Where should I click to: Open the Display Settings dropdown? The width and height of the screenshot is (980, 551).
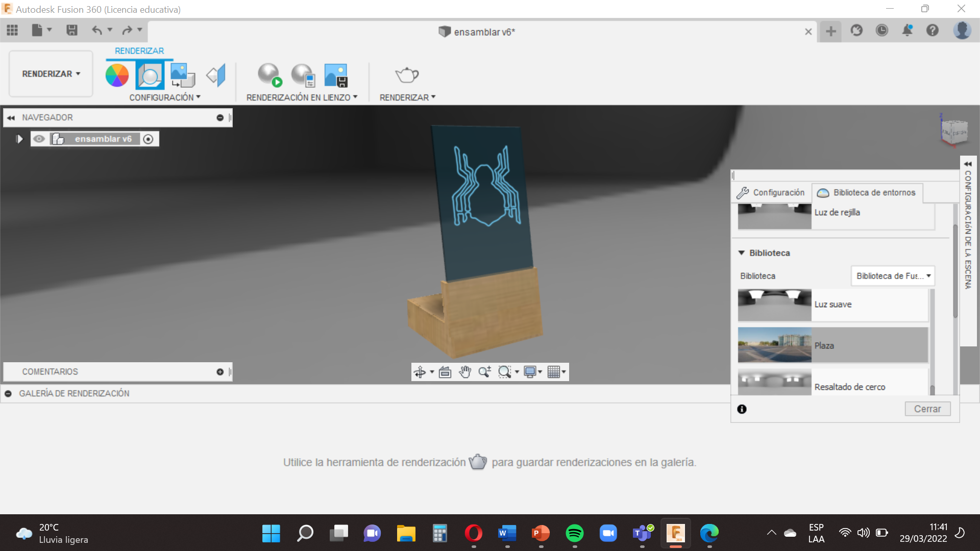pos(533,372)
